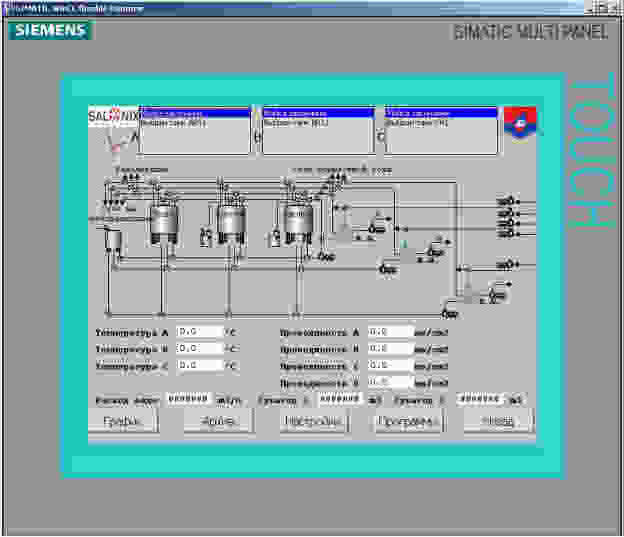Select second row in list box C
Viewport: 624px width, 537px height.
[441, 123]
